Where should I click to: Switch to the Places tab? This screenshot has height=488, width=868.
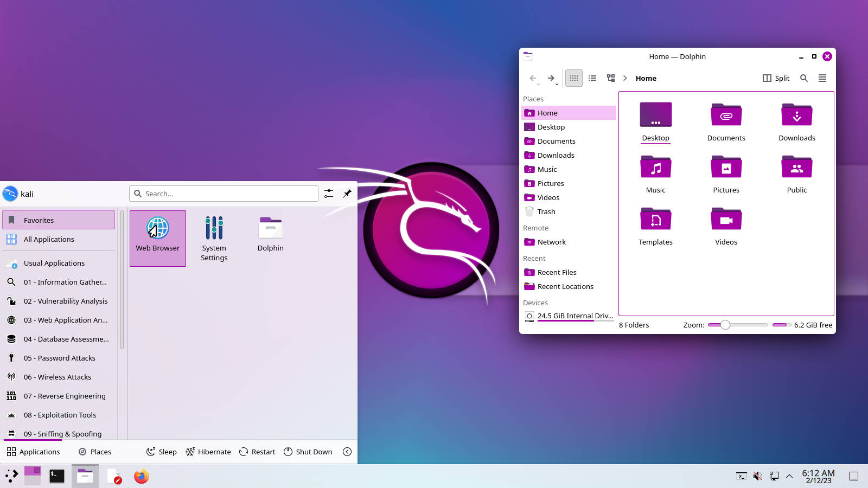point(95,452)
